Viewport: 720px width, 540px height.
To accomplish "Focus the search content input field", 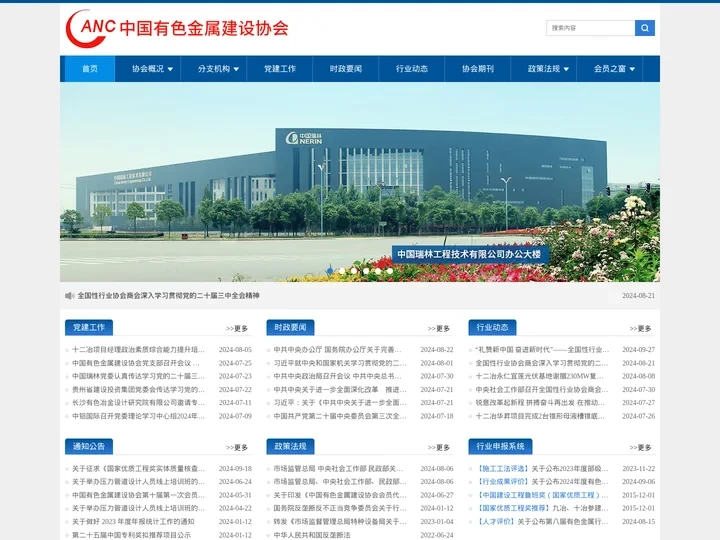I will [x=591, y=28].
